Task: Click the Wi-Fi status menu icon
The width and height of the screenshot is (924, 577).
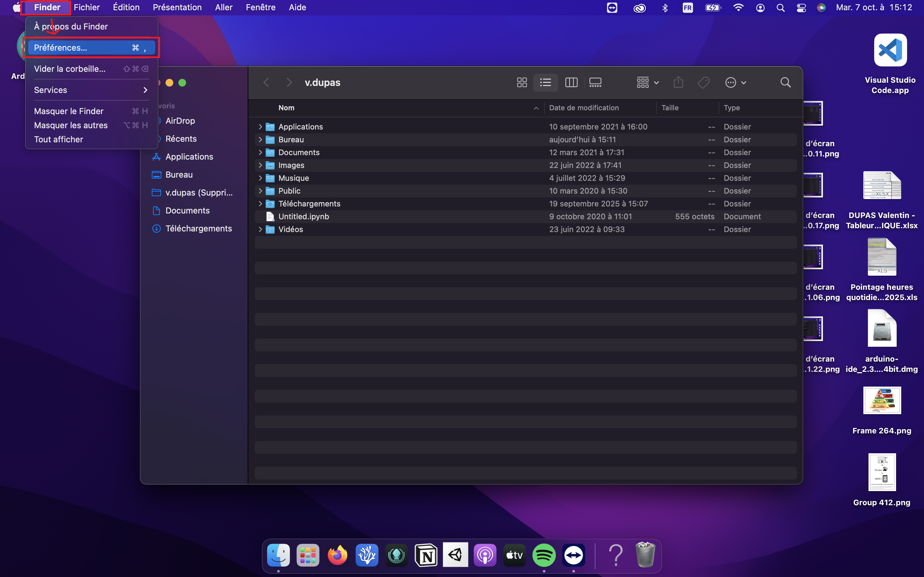Action: [x=739, y=8]
